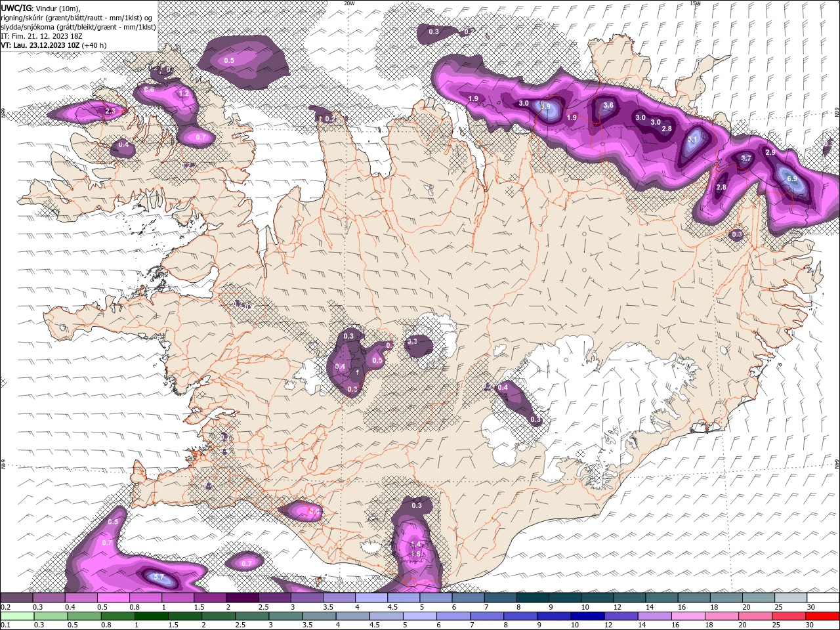Click the 15W longitude label
840x630 pixels.
[695, 3]
